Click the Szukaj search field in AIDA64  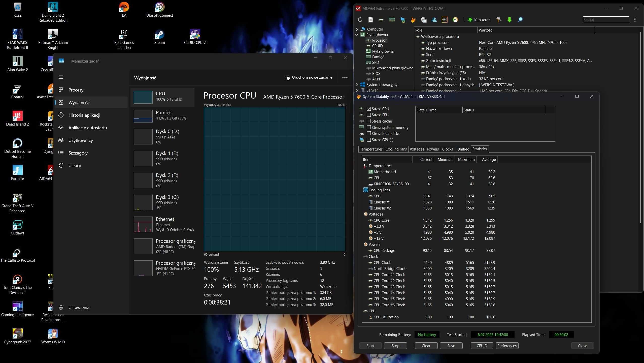[x=606, y=20]
